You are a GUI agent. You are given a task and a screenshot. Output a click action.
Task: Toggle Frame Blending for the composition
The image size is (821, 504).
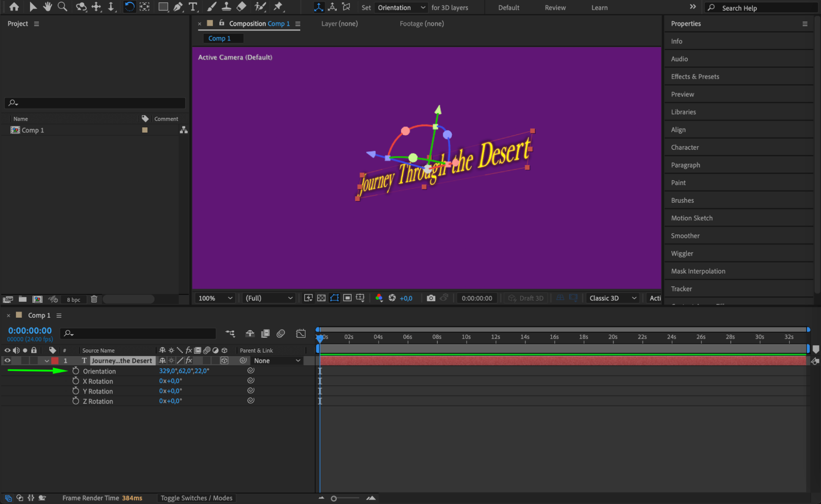tap(265, 333)
